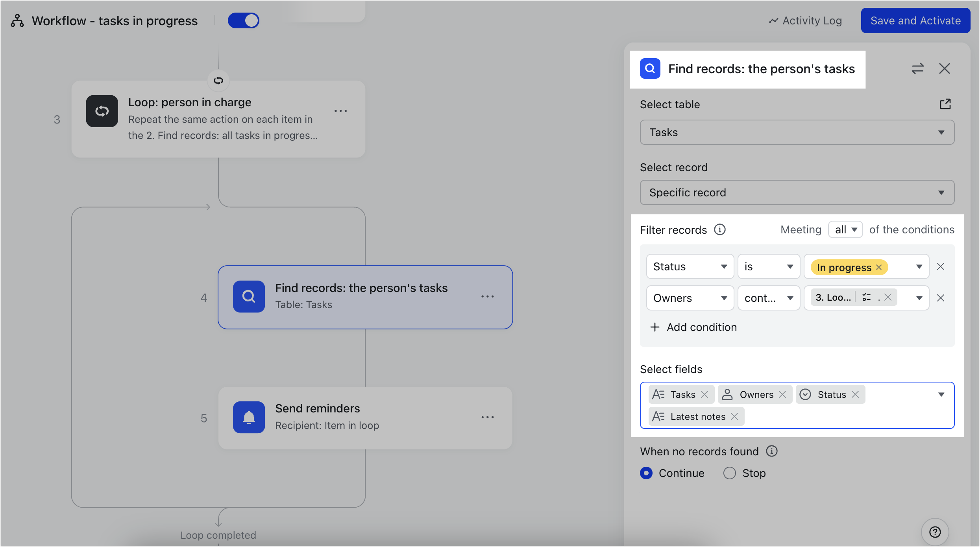Click the search icon of step 4
Image resolution: width=980 pixels, height=547 pixels.
pyautogui.click(x=249, y=296)
